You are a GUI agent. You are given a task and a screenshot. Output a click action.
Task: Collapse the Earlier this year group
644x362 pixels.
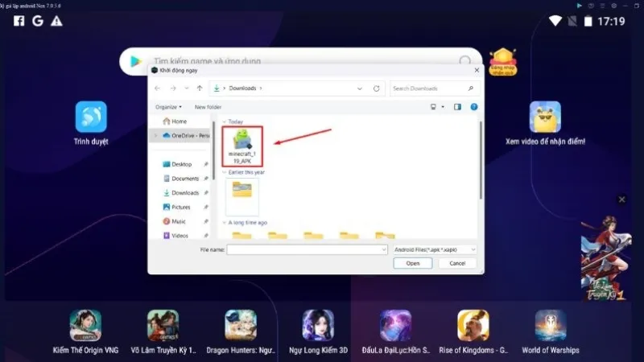pos(225,172)
